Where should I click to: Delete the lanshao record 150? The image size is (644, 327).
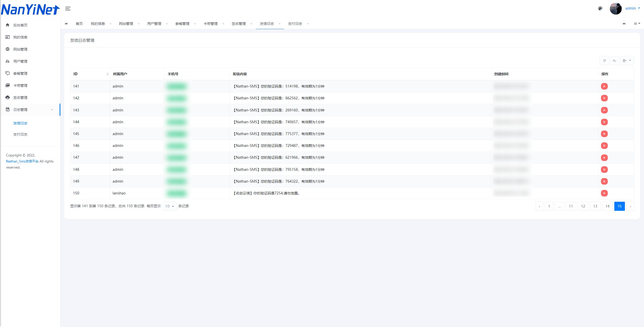[604, 193]
